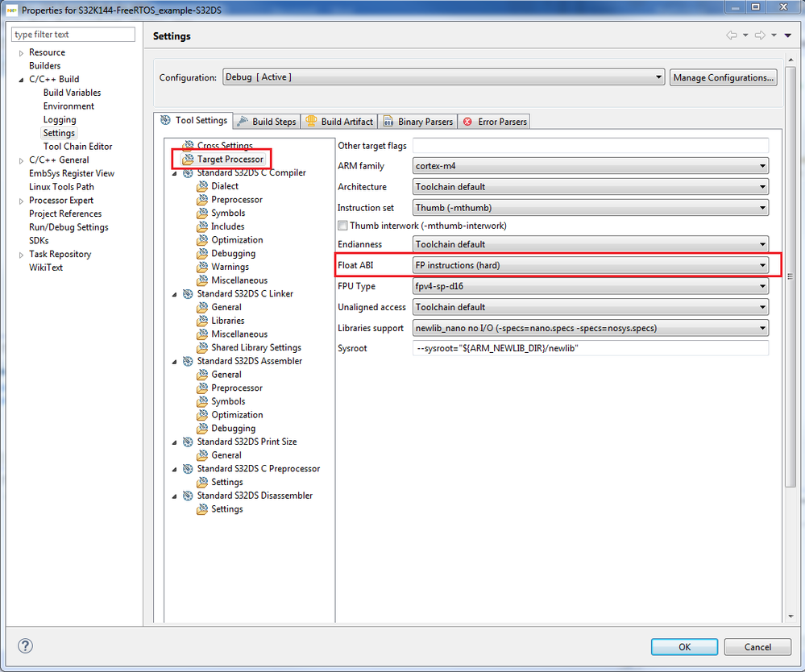805x672 pixels.
Task: Collapse the Standard S32DS C Linker node
Action: 175,294
